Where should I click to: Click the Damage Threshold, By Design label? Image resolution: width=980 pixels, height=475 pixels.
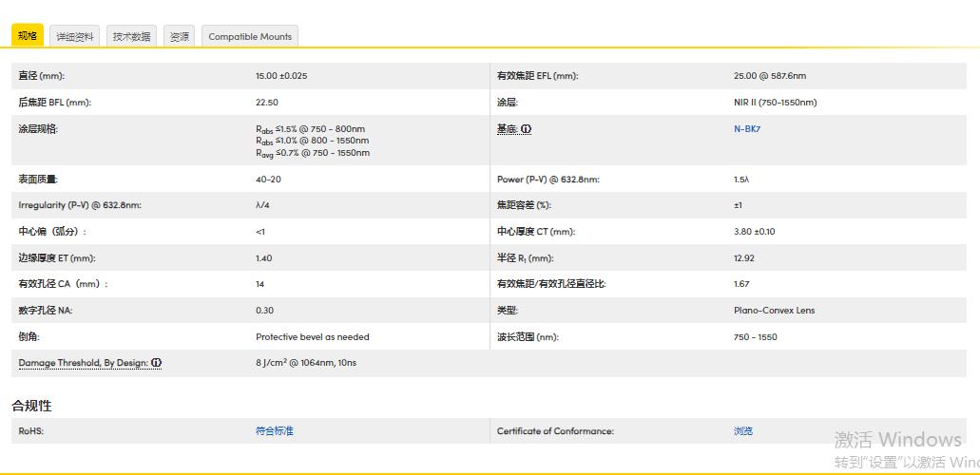(x=84, y=363)
